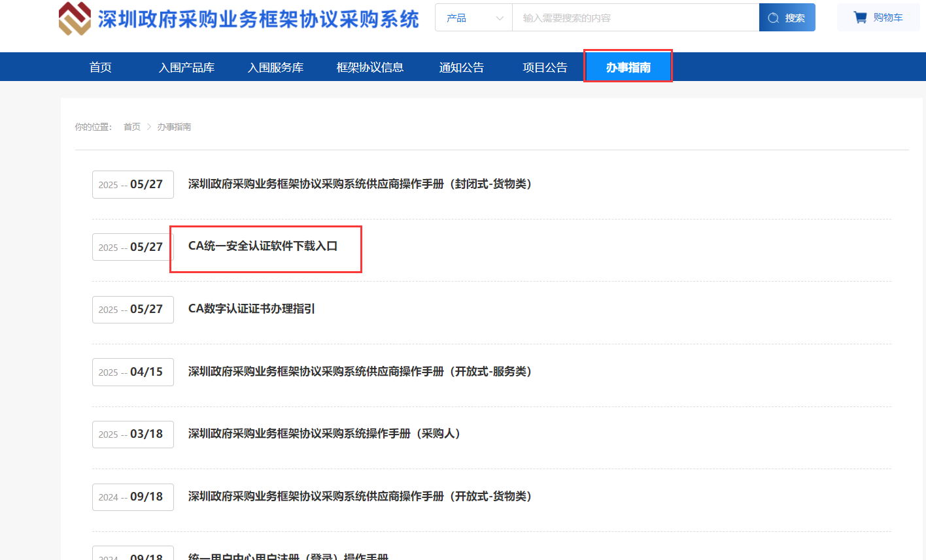Open the 项目公告 tab
Screen dimensions: 926x560
(x=545, y=67)
